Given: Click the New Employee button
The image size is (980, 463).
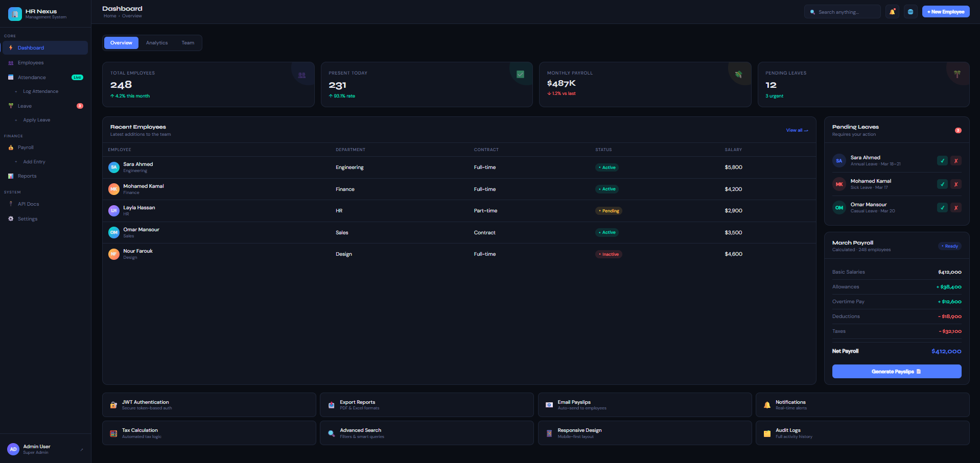Looking at the screenshot, I should pyautogui.click(x=946, y=12).
